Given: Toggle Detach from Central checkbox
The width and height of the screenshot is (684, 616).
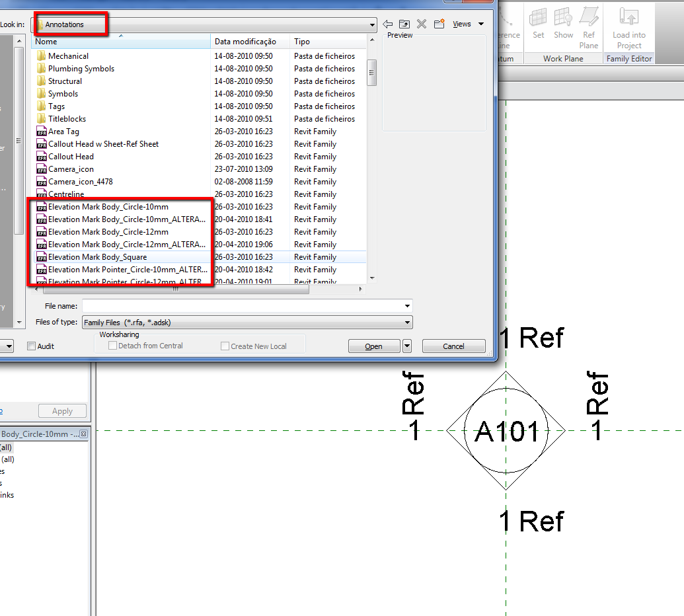Looking at the screenshot, I should tap(112, 346).
